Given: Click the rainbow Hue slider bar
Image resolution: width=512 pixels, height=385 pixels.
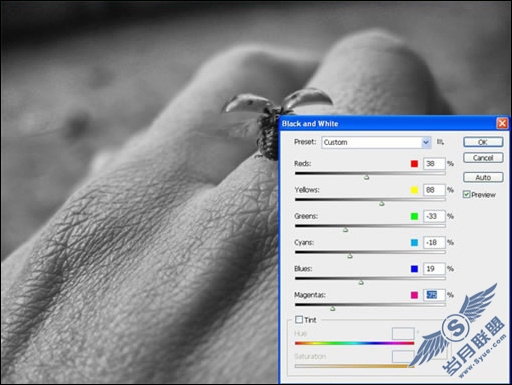Looking at the screenshot, I should [x=354, y=343].
